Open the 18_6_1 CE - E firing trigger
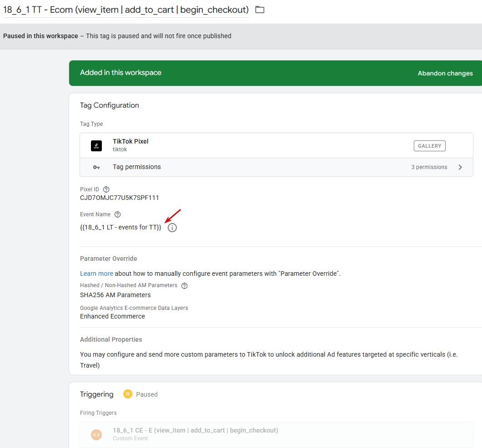482x448 pixels. tap(196, 430)
